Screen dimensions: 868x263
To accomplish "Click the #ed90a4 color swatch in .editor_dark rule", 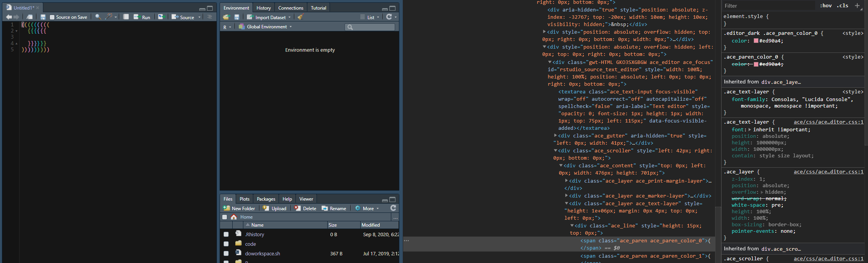I will [756, 41].
